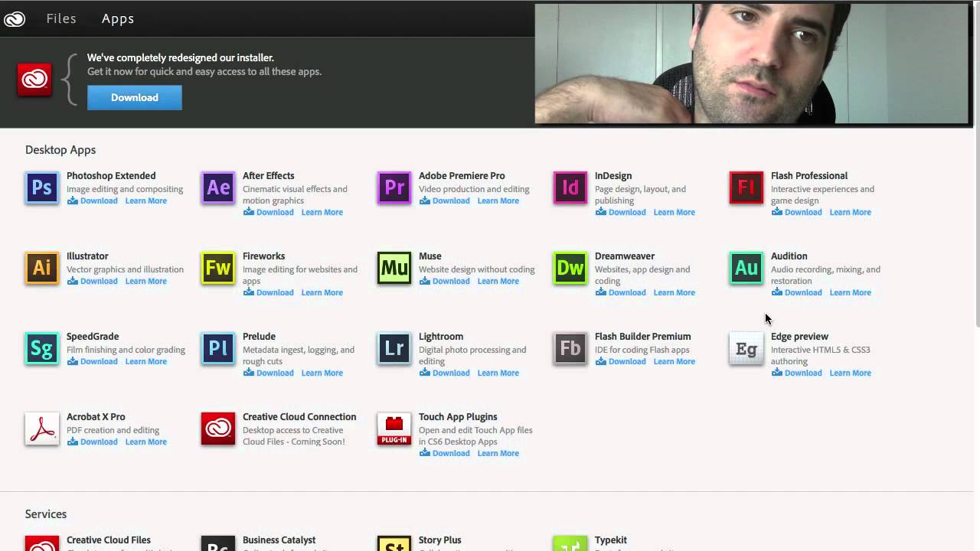Image resolution: width=980 pixels, height=551 pixels.
Task: Click the Muse Mu icon
Action: tap(394, 268)
